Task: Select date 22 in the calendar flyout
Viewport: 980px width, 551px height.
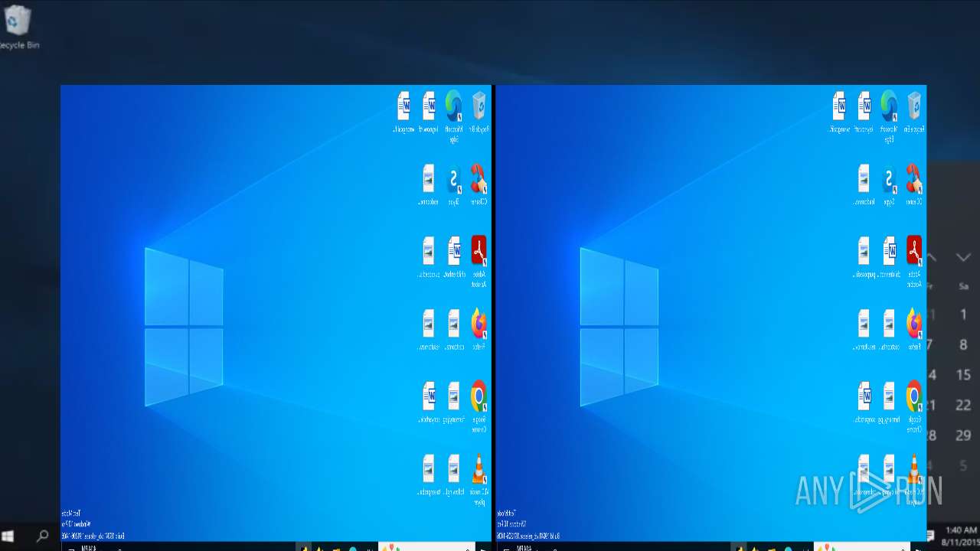Action: click(963, 405)
